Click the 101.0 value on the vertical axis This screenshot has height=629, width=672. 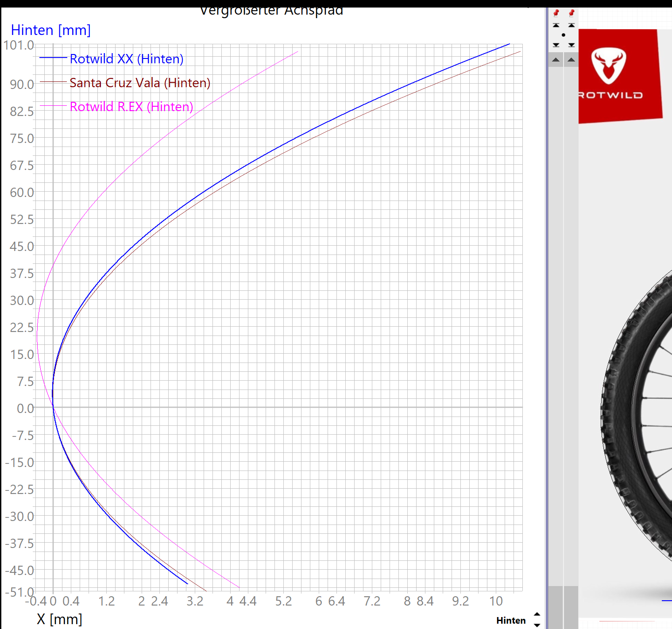click(19, 45)
